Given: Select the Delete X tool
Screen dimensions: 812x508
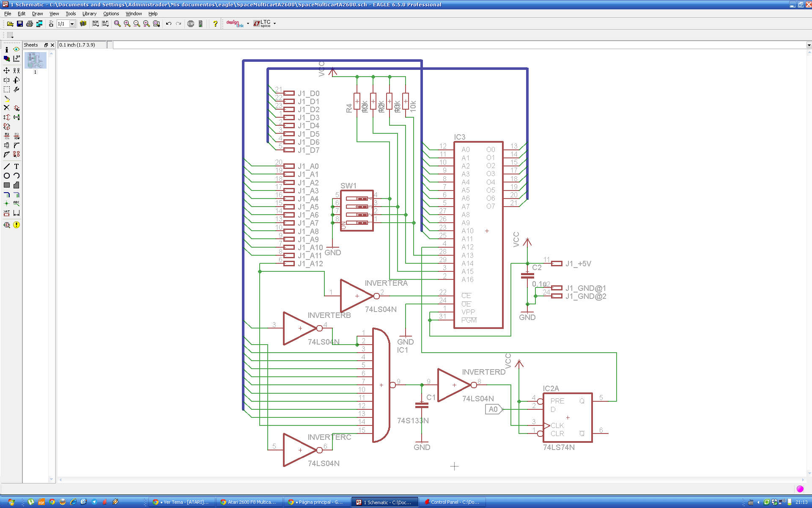Looking at the screenshot, I should 7,108.
